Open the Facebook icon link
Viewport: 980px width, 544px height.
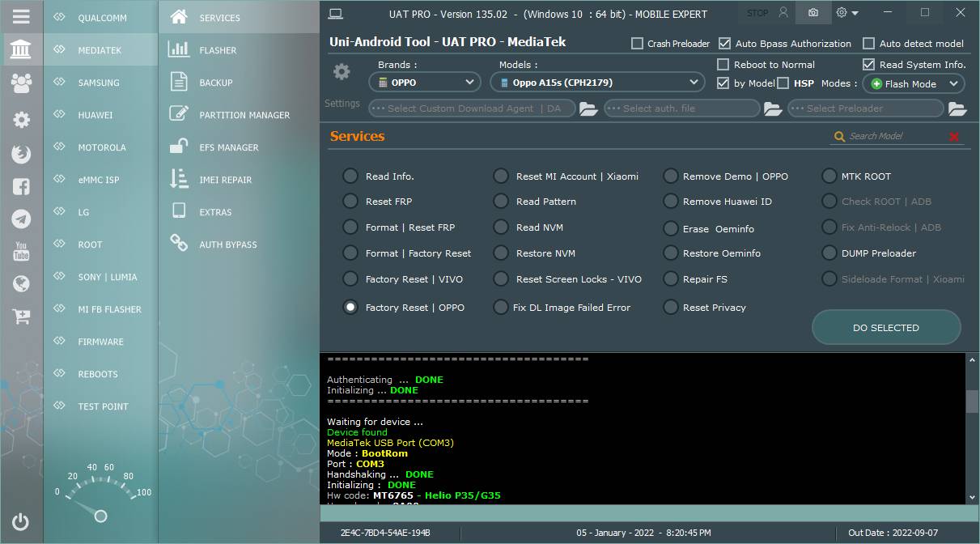pos(21,186)
